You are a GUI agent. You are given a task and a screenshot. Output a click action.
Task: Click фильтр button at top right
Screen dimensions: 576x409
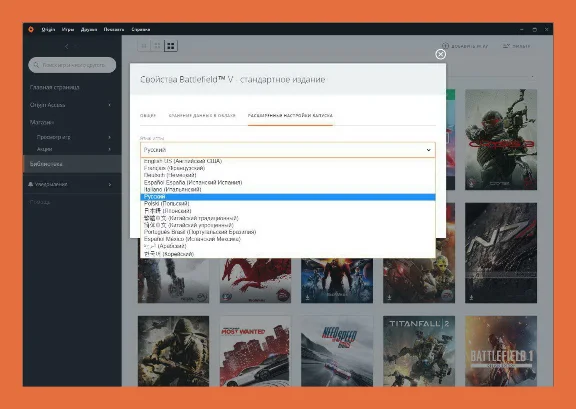click(x=516, y=46)
